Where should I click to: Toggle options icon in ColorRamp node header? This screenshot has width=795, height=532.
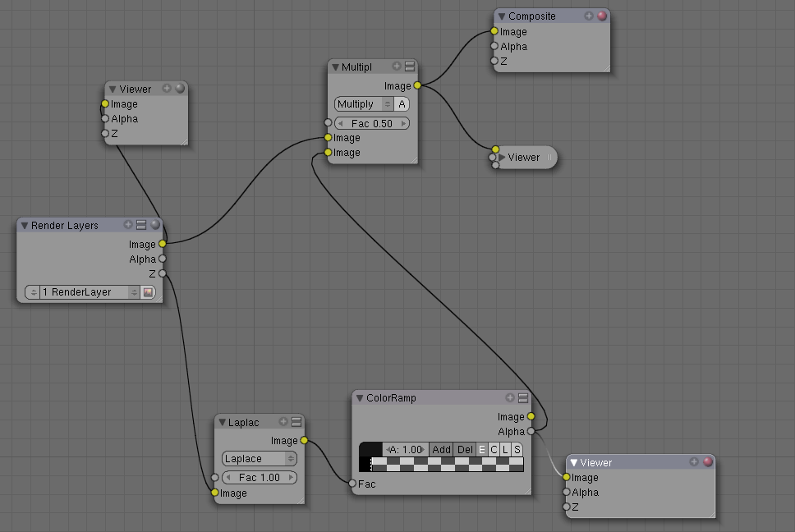pos(523,397)
